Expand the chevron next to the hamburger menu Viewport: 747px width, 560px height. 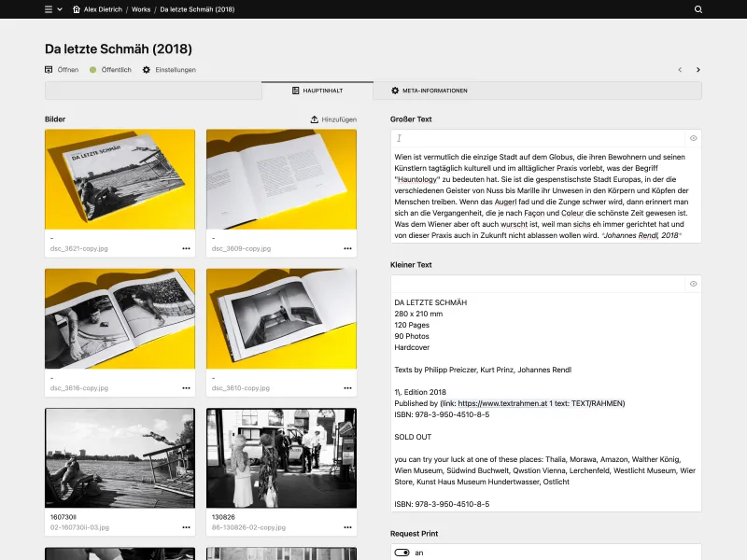[x=62, y=10]
